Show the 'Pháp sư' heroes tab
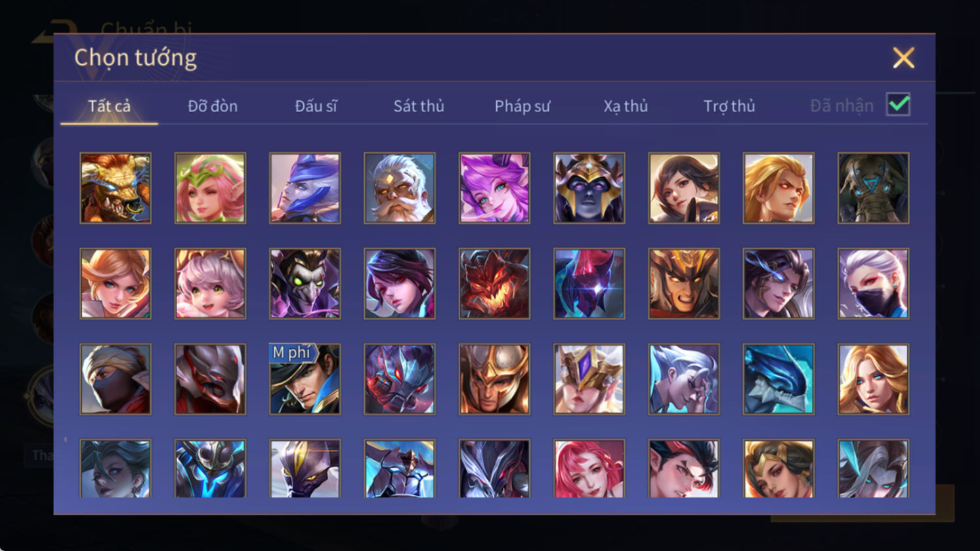 [522, 106]
